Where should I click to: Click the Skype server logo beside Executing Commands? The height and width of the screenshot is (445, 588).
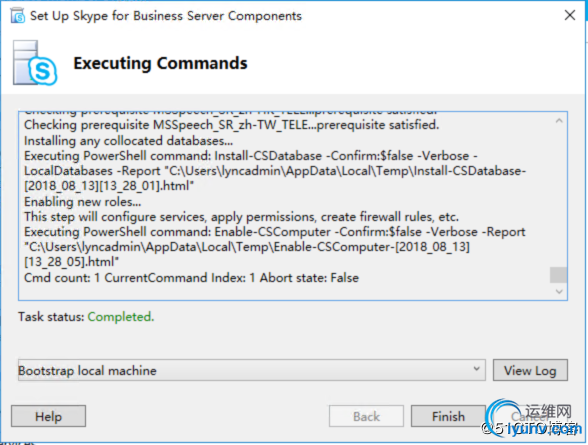(x=35, y=63)
